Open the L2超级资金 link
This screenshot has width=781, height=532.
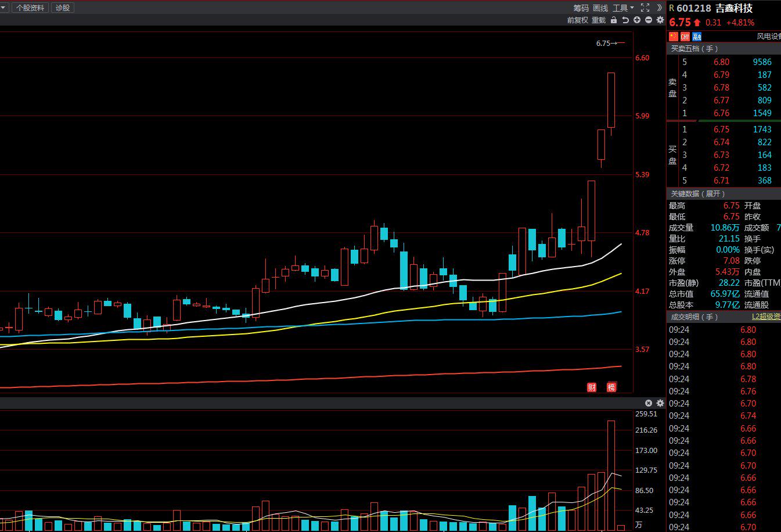tap(766, 317)
